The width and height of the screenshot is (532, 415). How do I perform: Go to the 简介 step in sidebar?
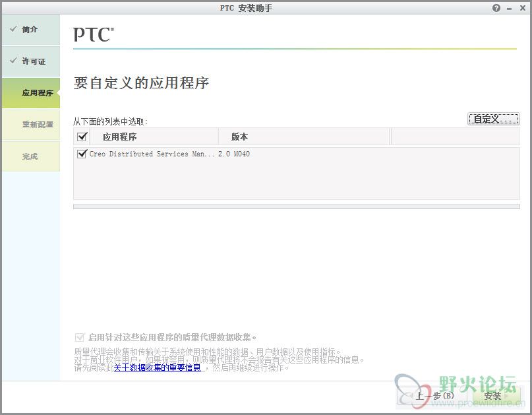coord(31,30)
